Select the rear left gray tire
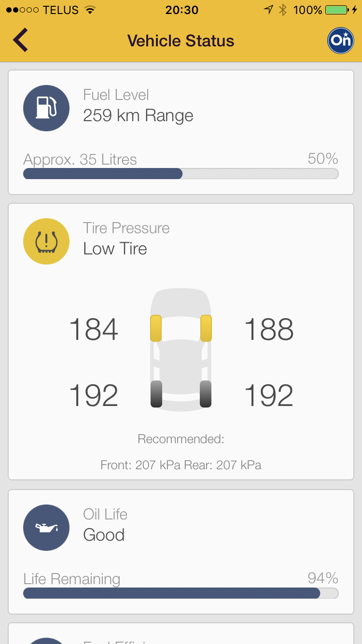The image size is (362, 644). point(156,394)
